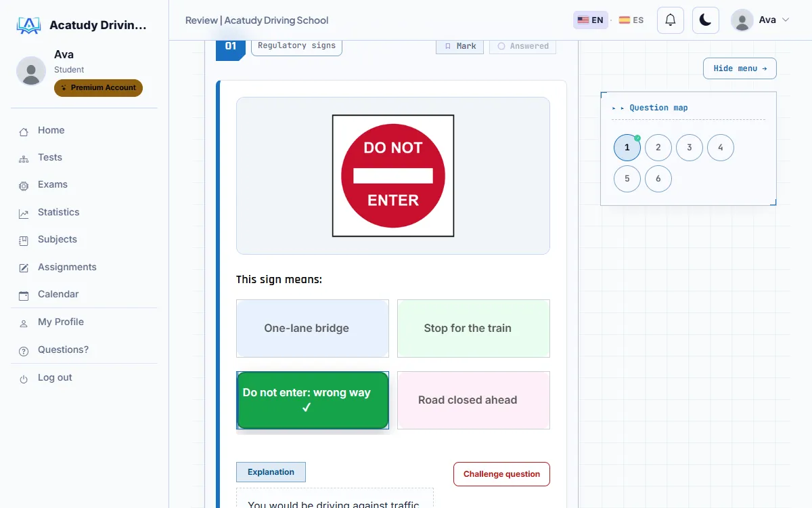Click the Exams icon in sidebar

[x=24, y=186]
